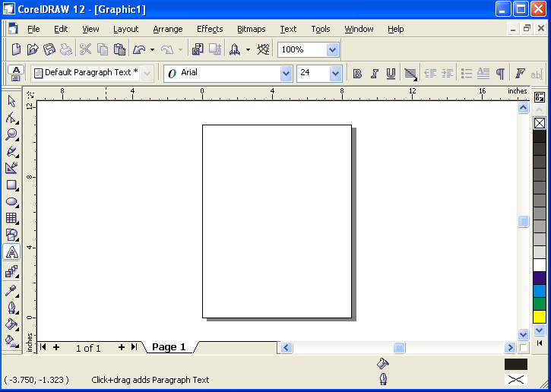Expand the font name list
Screen dimensions: 551x392
click(286, 74)
